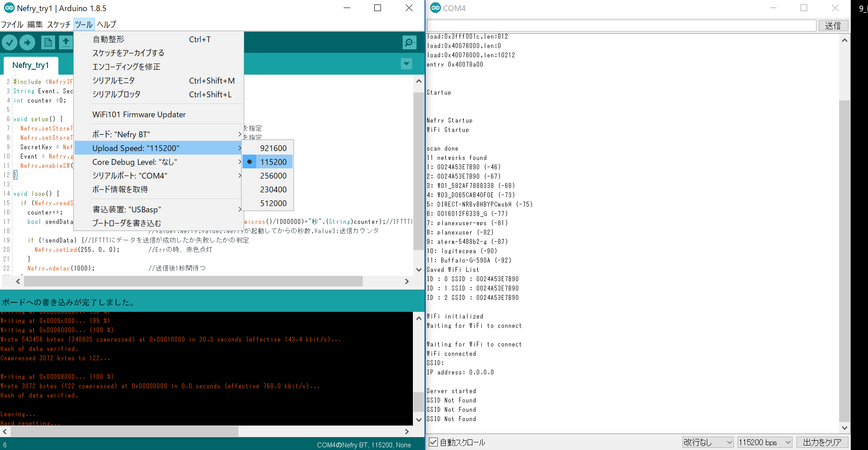This screenshot has width=868, height=450.
Task: Click Arduino logo in COM4 title bar
Action: (436, 8)
